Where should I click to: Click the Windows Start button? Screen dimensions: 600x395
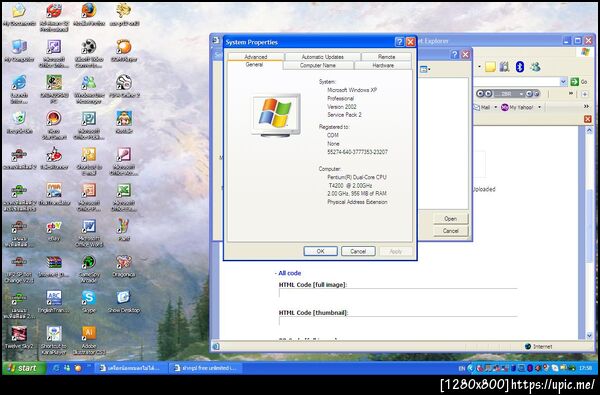pyautogui.click(x=24, y=368)
